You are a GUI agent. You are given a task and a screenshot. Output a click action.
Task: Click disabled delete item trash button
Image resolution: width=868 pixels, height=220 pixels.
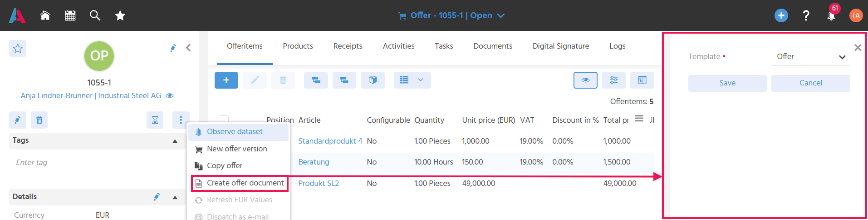283,80
